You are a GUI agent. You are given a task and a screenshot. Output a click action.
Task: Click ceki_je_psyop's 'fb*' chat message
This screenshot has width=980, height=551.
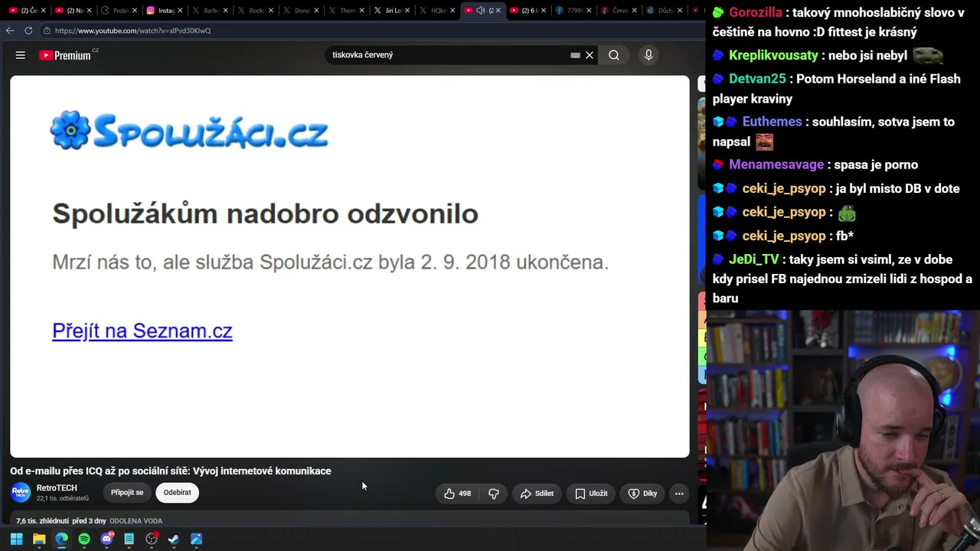click(x=844, y=236)
